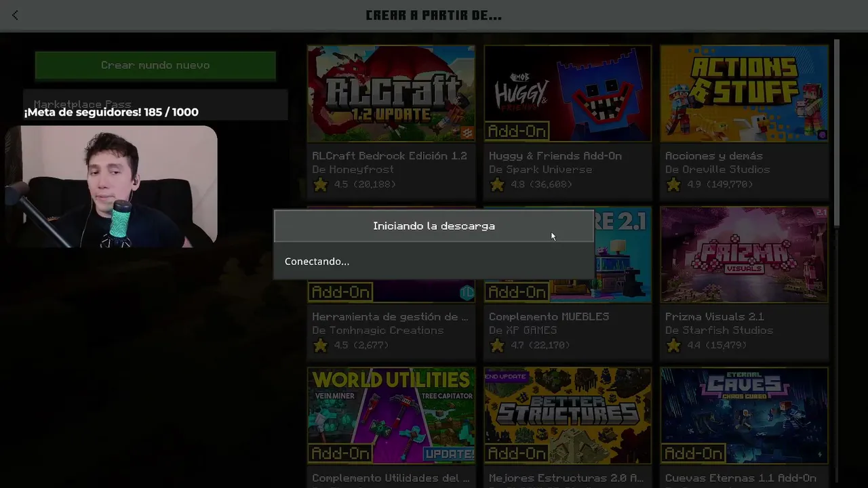Select the De Spark Universe creator name
The width and height of the screenshot is (868, 488).
[540, 169]
